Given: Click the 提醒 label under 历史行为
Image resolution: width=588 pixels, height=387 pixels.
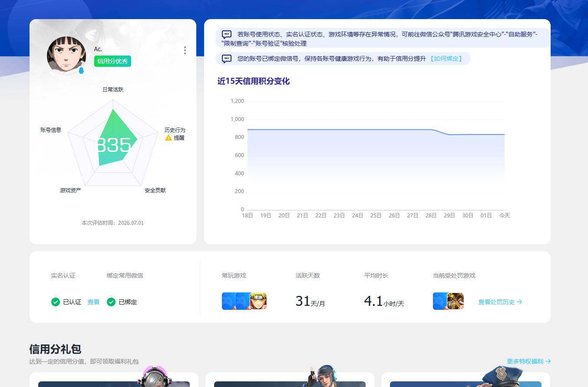Looking at the screenshot, I should [x=179, y=138].
